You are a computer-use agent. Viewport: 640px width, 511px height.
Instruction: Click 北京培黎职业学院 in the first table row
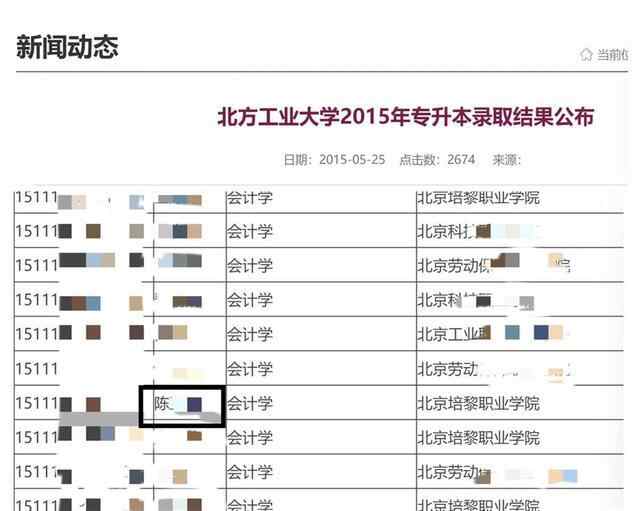[x=478, y=198]
